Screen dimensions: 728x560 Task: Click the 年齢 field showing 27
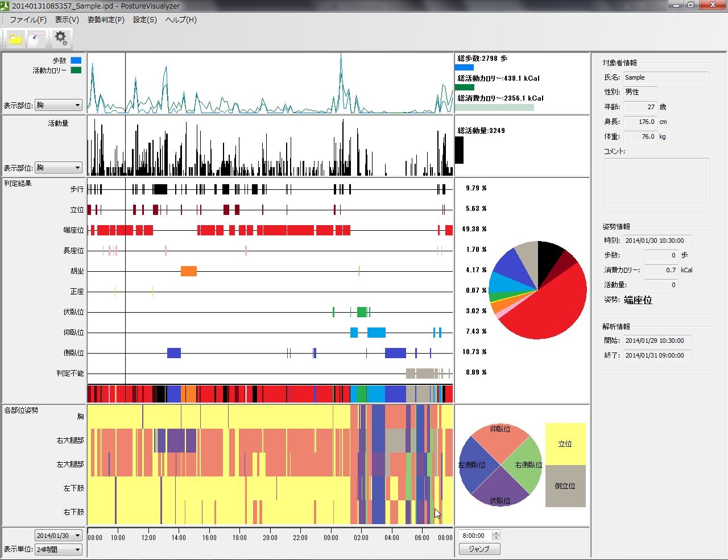click(x=640, y=107)
